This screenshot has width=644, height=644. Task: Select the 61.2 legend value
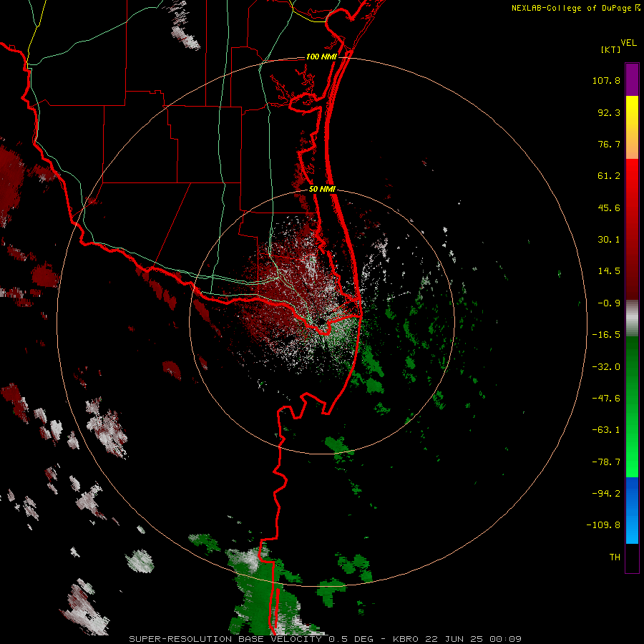pyautogui.click(x=609, y=176)
